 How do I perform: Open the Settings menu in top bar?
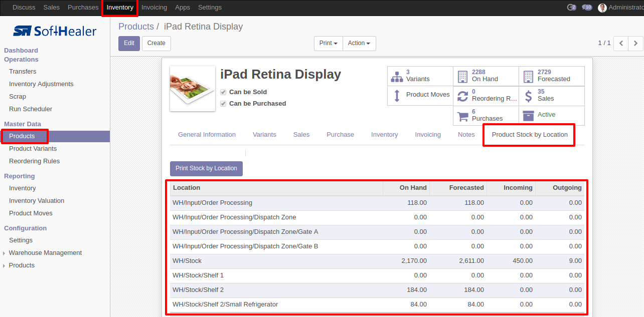tap(210, 8)
